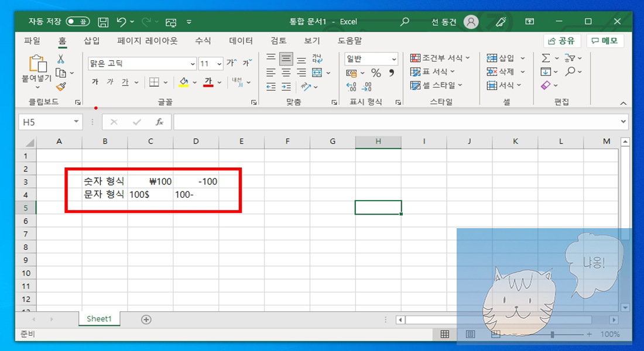Screen dimensions: 644x351
Task: Open the 맑은 고딕 font name dropdown
Action: (x=192, y=64)
